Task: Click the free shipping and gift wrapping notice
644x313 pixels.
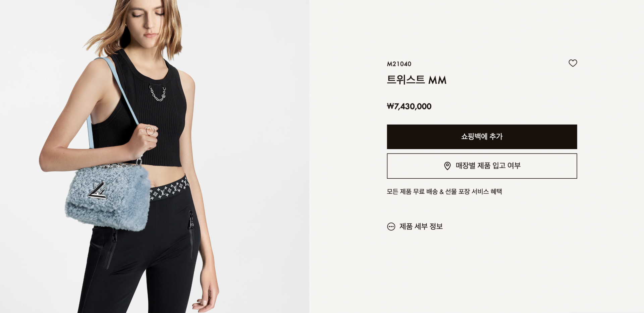Action: click(x=444, y=191)
